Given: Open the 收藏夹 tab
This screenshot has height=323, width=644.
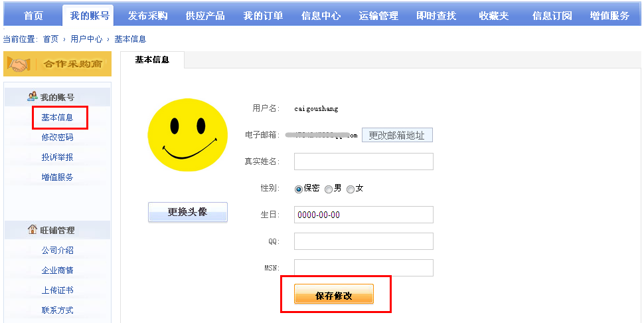Looking at the screenshot, I should (494, 16).
